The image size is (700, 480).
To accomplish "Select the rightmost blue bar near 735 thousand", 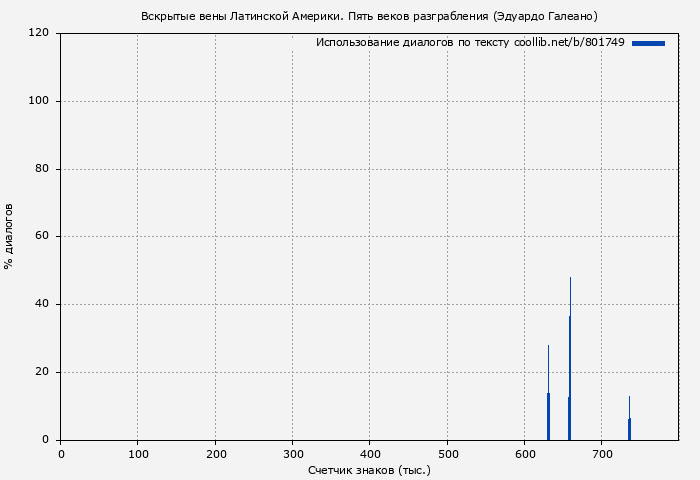I will pos(629,426).
